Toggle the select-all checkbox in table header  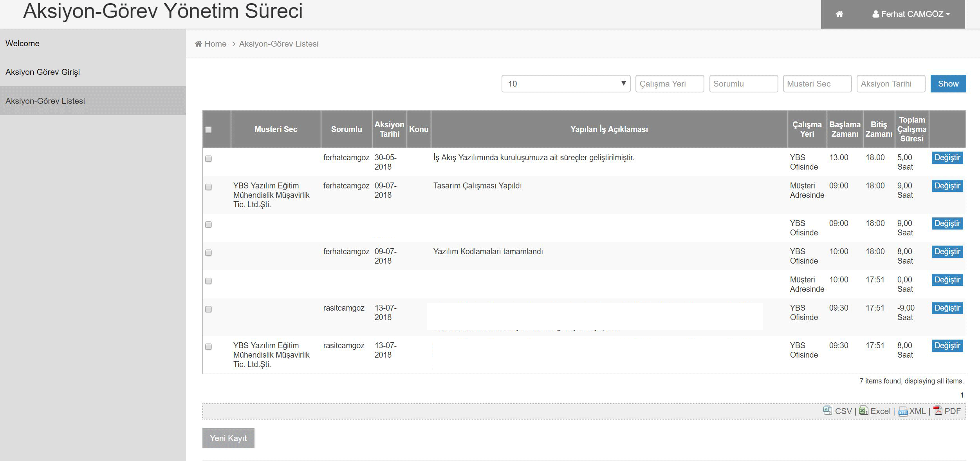208,130
